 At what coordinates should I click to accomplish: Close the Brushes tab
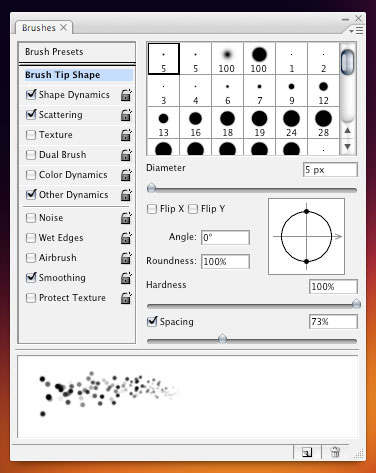[63, 28]
